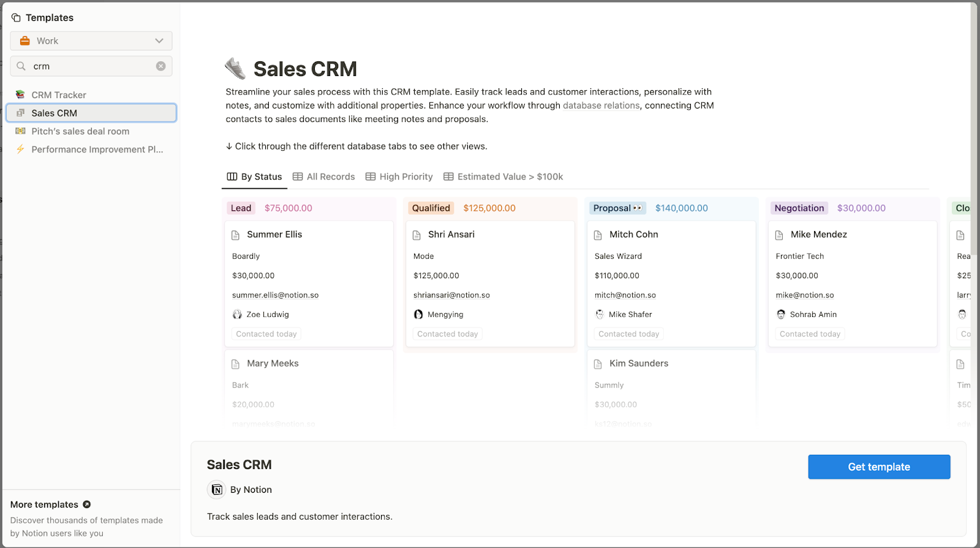
Task: Click the Pitch's sales deal room money icon
Action: (x=20, y=131)
